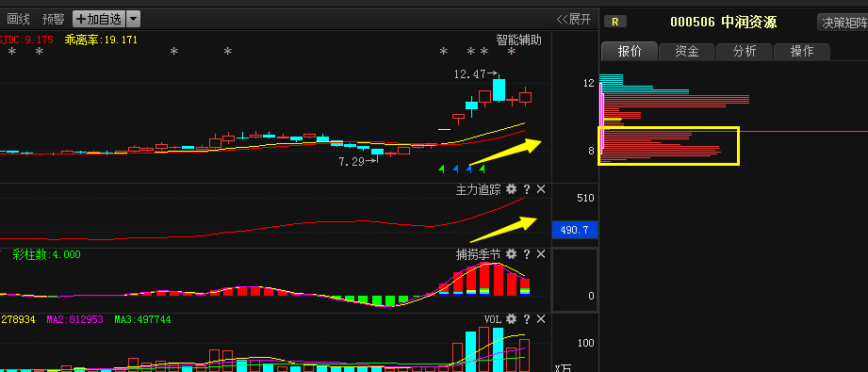Select the 报价 tab
The height and width of the screenshot is (372, 868).
tap(630, 52)
